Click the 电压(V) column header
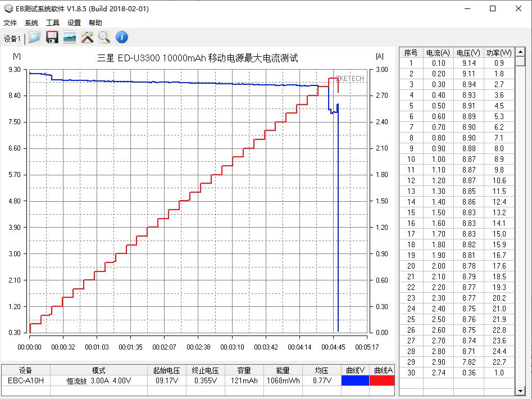 pos(469,53)
